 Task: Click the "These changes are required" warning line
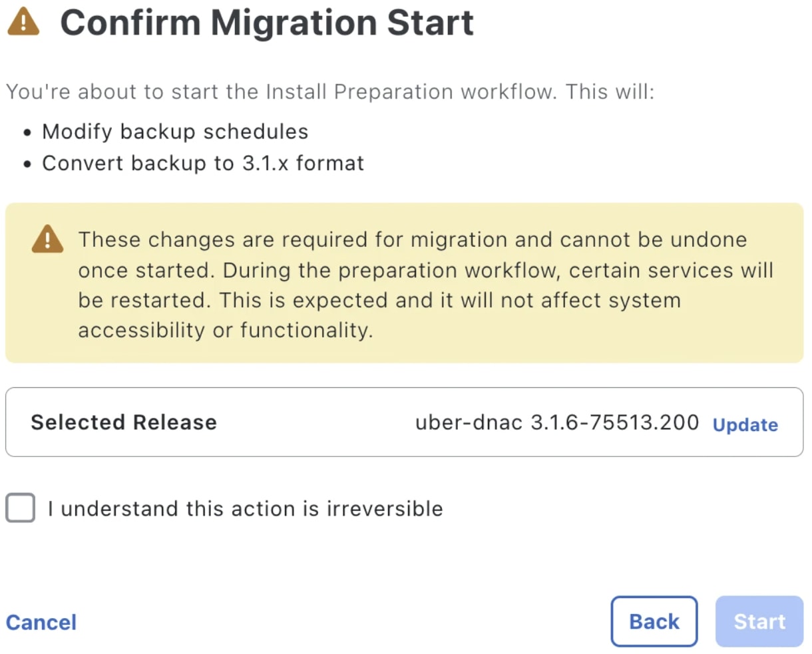coord(413,240)
